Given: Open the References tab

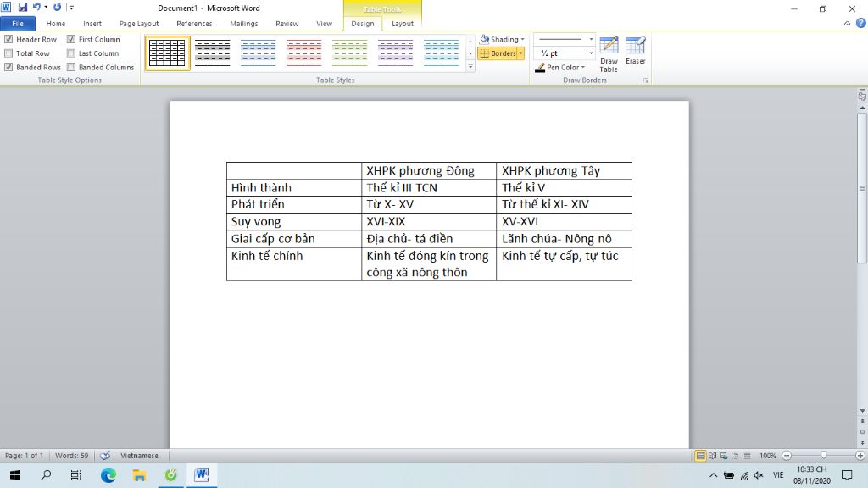Looking at the screenshot, I should click(x=194, y=24).
